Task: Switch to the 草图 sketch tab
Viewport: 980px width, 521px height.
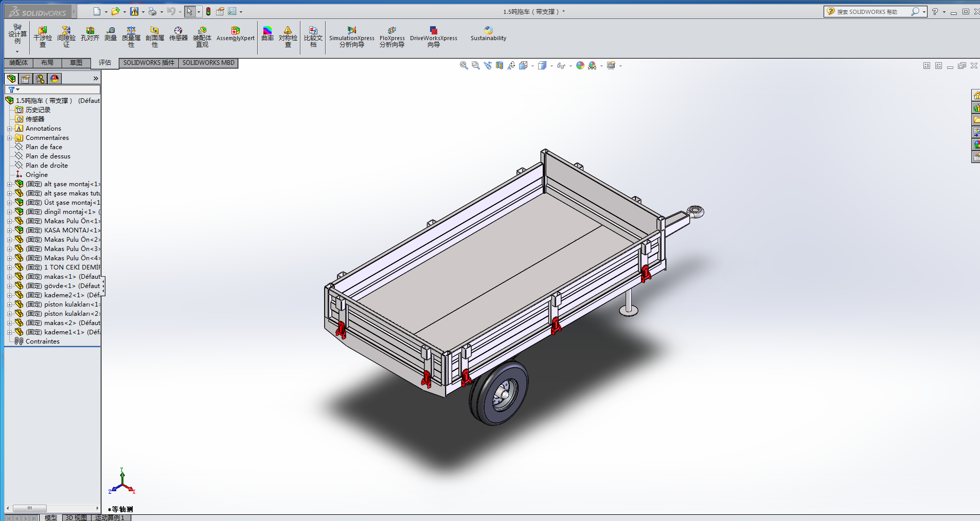Action: click(x=76, y=63)
